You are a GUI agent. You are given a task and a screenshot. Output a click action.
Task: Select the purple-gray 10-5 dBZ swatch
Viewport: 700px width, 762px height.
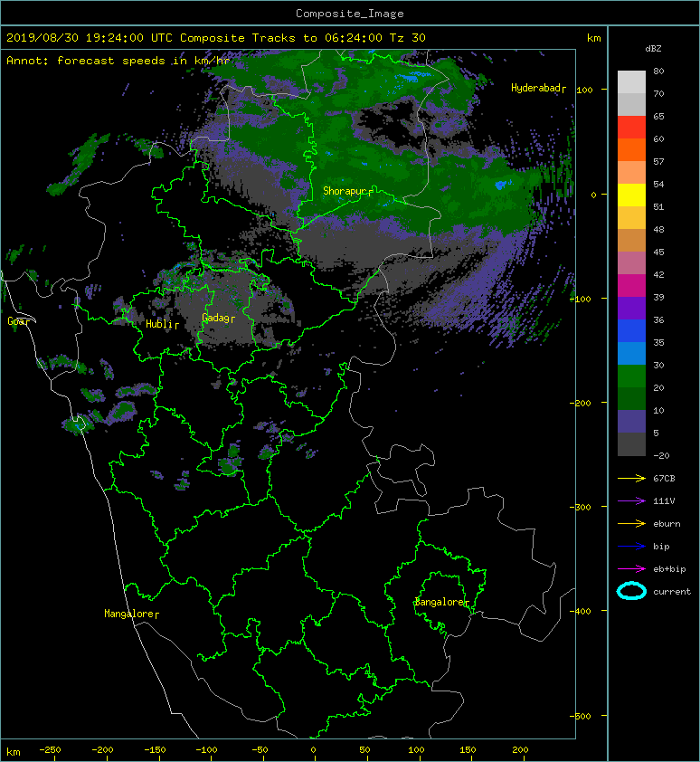(631, 422)
